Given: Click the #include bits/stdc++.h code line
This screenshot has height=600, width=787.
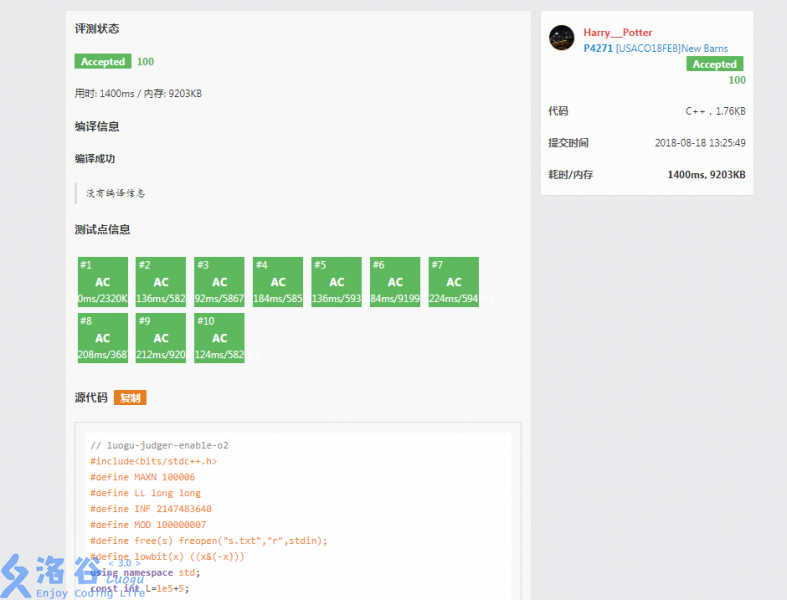Looking at the screenshot, I should click(x=153, y=461).
